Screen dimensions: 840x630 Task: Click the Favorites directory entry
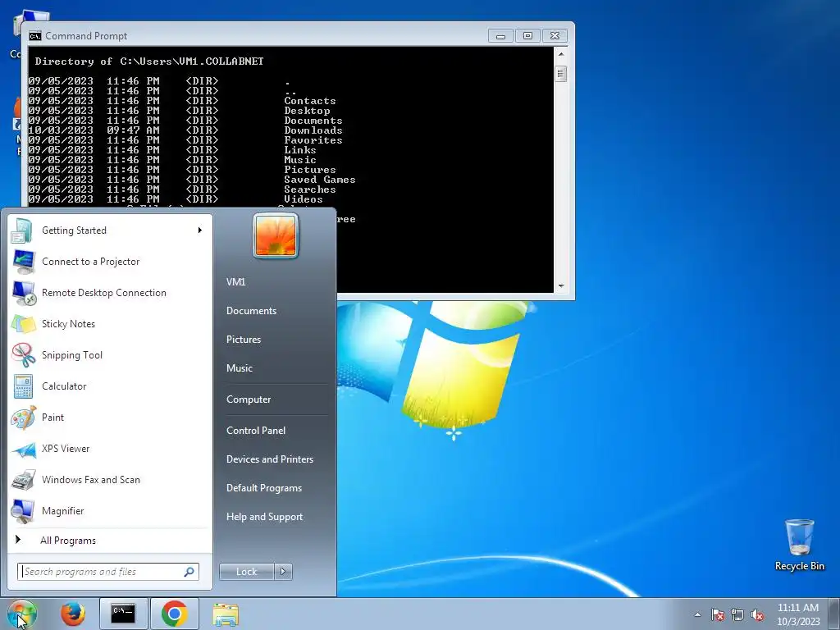[313, 140]
